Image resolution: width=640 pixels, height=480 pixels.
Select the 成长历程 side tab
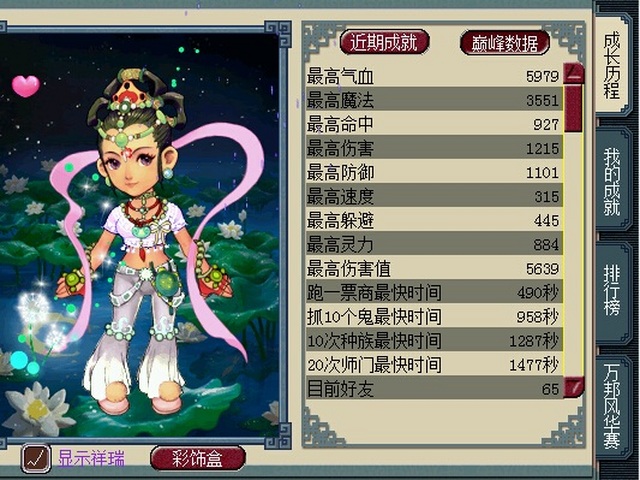612,65
